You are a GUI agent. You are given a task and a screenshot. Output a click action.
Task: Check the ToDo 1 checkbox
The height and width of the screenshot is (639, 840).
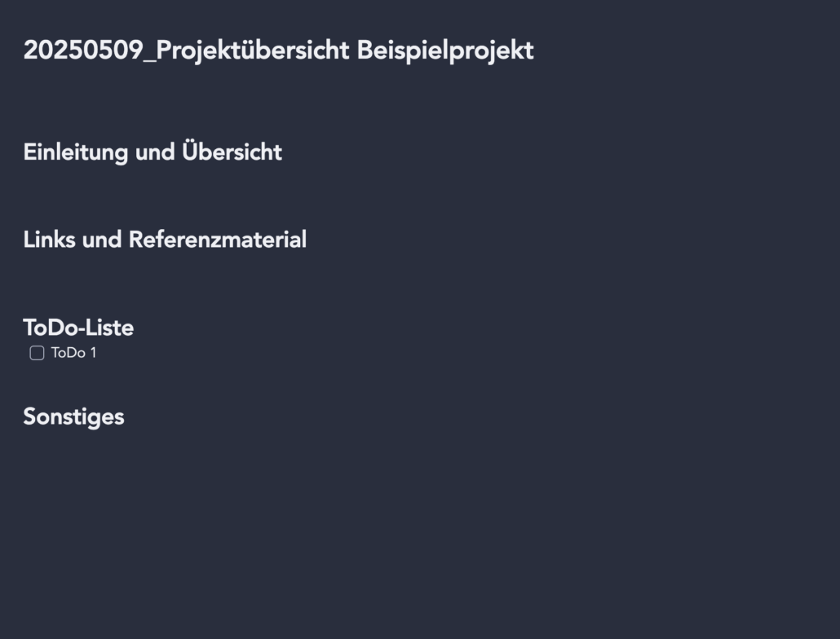[37, 353]
